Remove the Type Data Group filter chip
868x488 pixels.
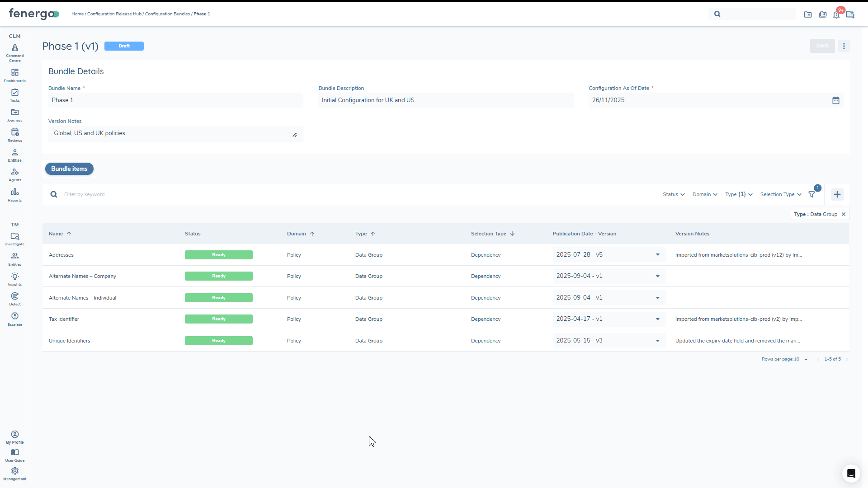coord(844,214)
